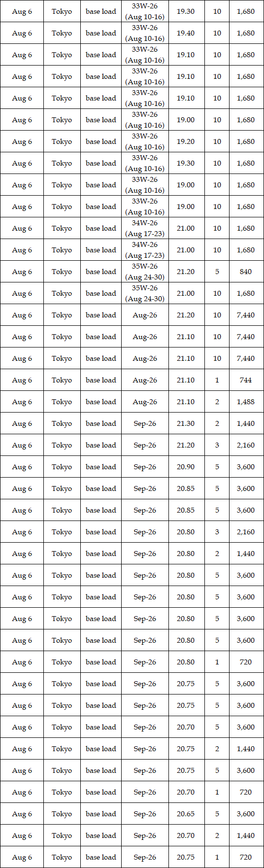Select the 20.65 price cell

186,814
